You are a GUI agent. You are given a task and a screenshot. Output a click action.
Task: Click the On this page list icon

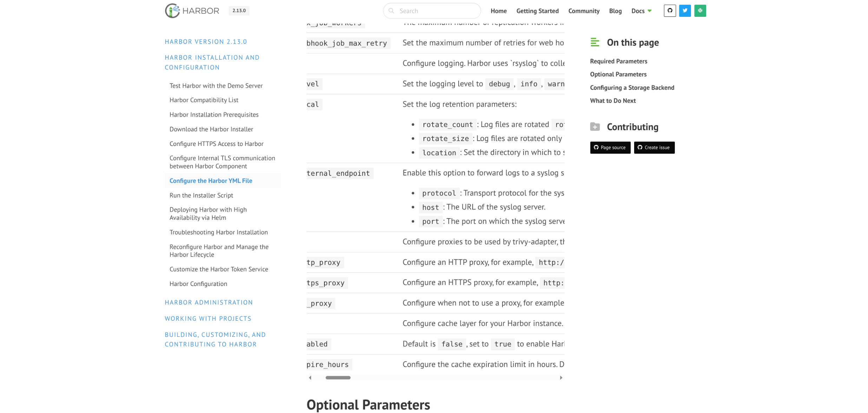595,42
